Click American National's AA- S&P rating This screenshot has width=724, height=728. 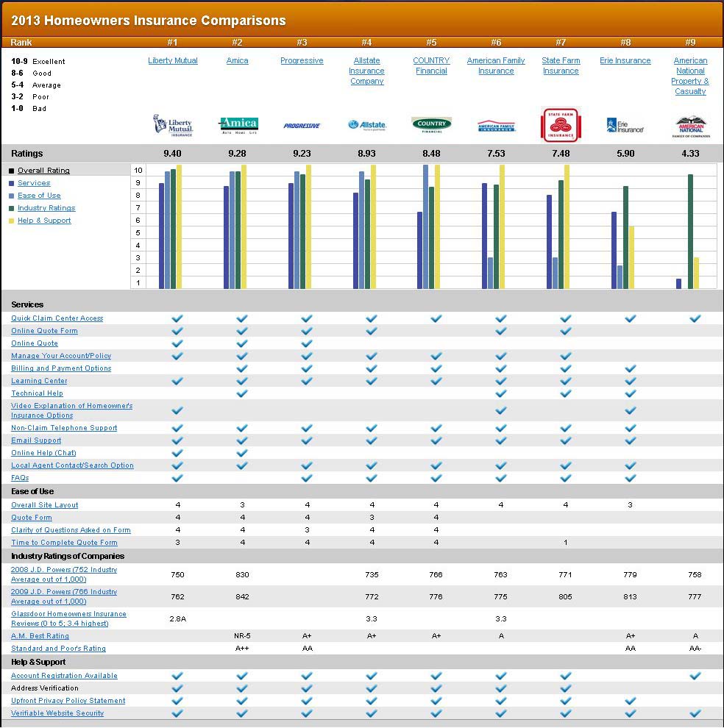click(x=695, y=649)
